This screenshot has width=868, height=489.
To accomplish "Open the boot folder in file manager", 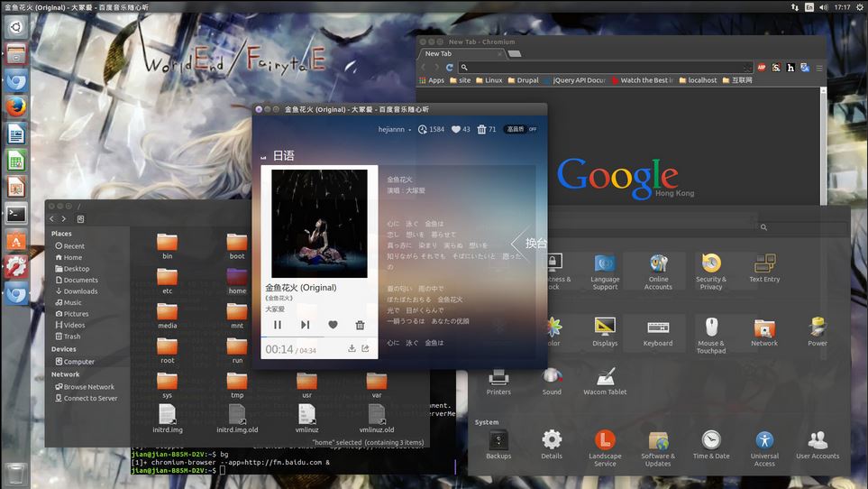I will click(237, 246).
